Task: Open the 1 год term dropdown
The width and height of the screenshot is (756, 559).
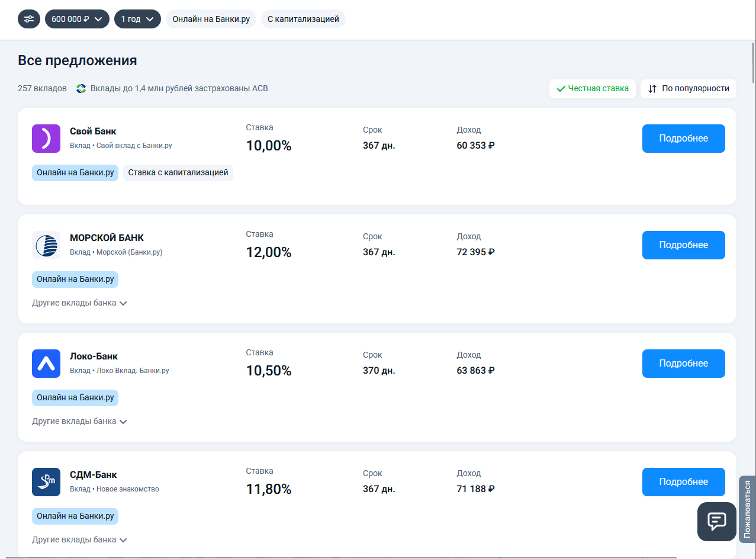Action: click(x=137, y=19)
